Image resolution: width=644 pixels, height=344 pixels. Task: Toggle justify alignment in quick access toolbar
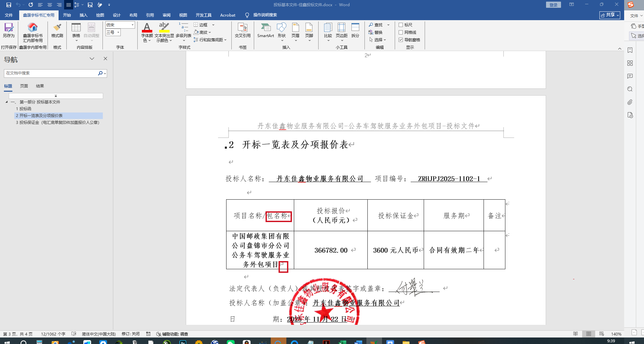click(x=68, y=5)
